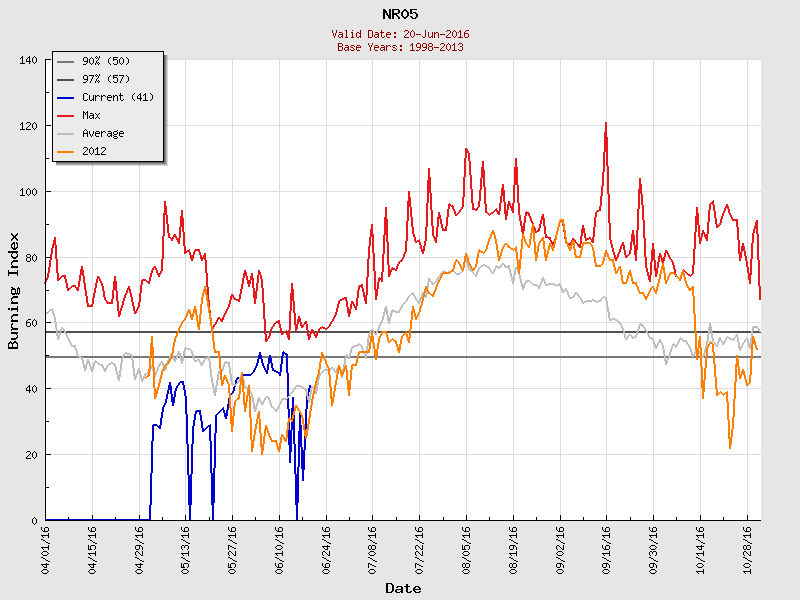This screenshot has width=800, height=600.
Task: Click the "Burning Index" y-axis title
Action: pos(14,290)
